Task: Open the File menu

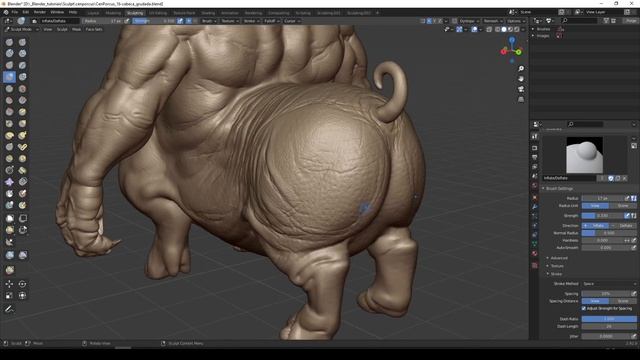Action: 15,12
